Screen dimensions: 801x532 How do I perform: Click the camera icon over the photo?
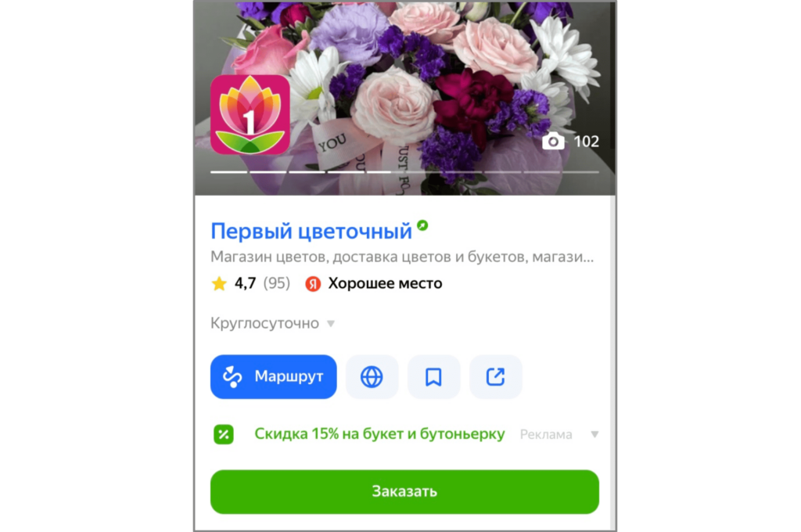coord(553,141)
